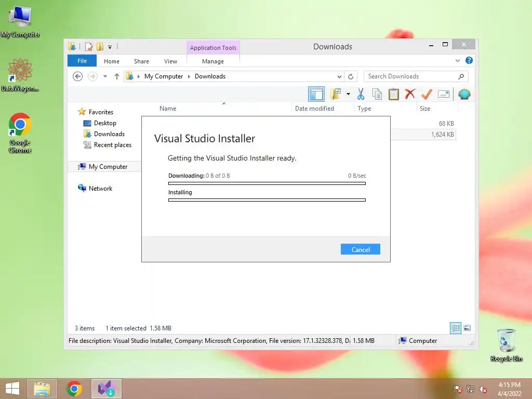Image resolution: width=532 pixels, height=399 pixels.
Task: Click the Paste clipboard icon
Action: coord(394,94)
